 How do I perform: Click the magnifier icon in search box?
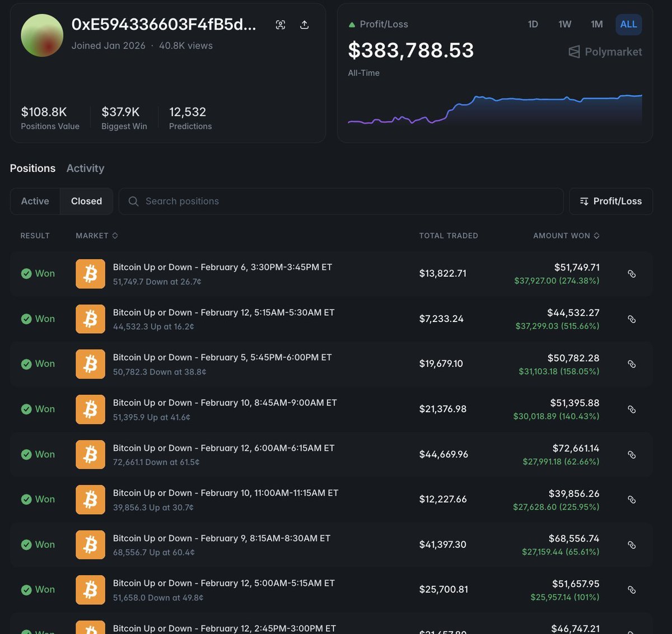point(133,201)
